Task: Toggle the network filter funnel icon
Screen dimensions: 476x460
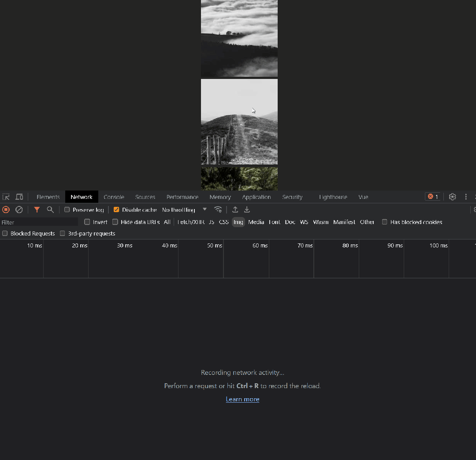Action: [x=37, y=209]
